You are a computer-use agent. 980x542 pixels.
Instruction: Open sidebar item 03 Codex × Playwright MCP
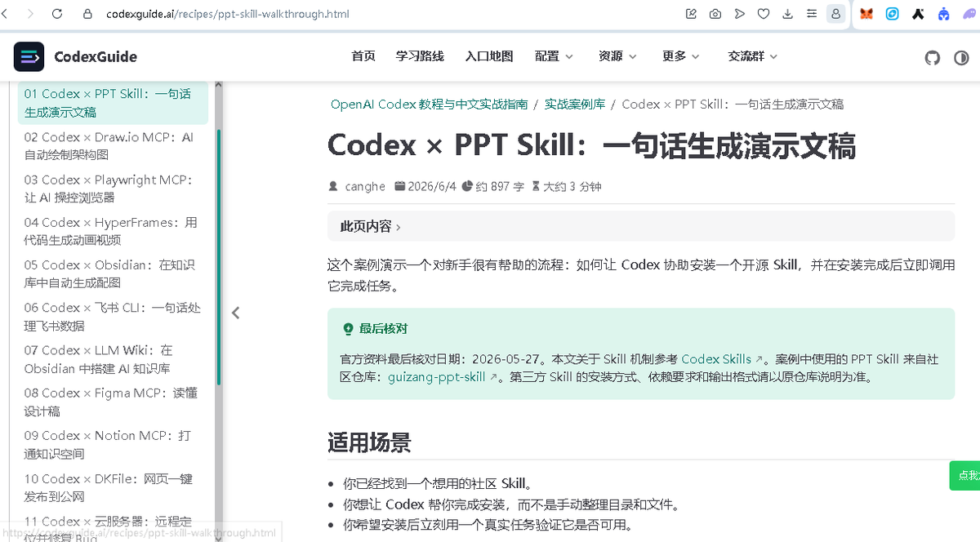click(113, 189)
